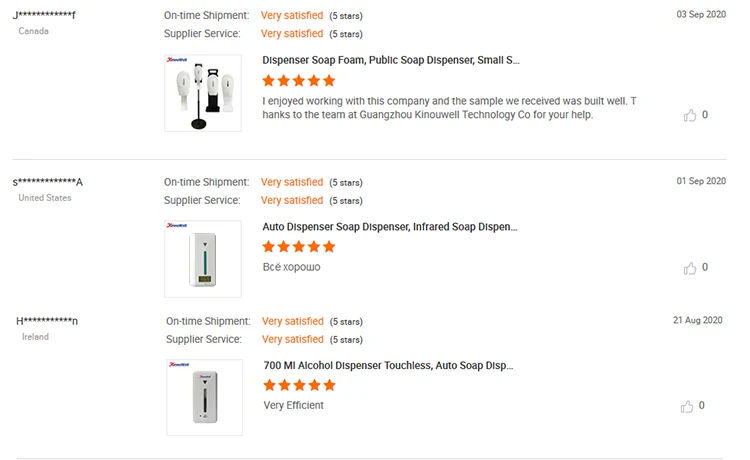Click the 03 Sep 2020 review date
This screenshot has height=460, width=750.
click(700, 14)
